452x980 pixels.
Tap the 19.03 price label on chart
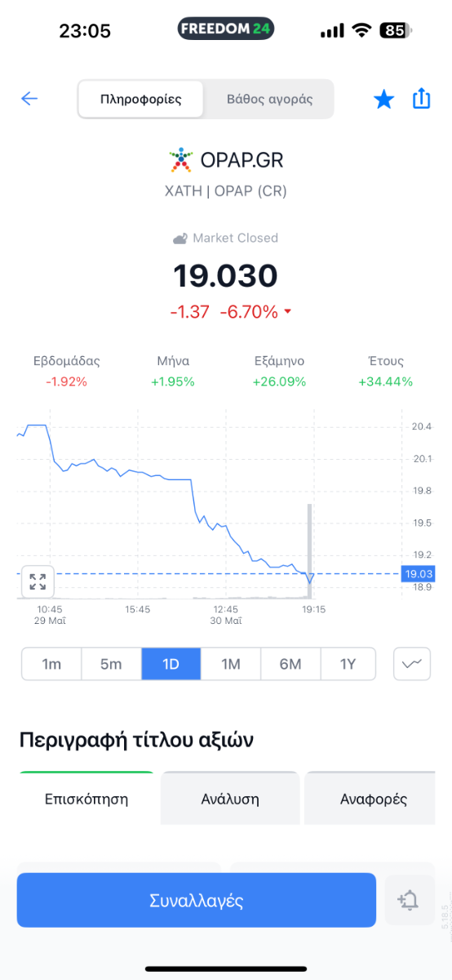tap(419, 574)
